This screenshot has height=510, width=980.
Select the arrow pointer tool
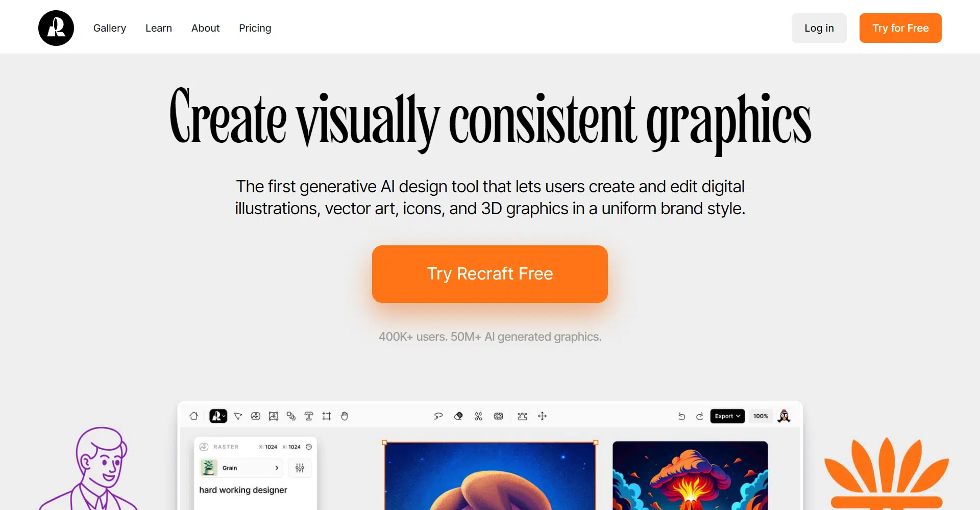click(238, 416)
